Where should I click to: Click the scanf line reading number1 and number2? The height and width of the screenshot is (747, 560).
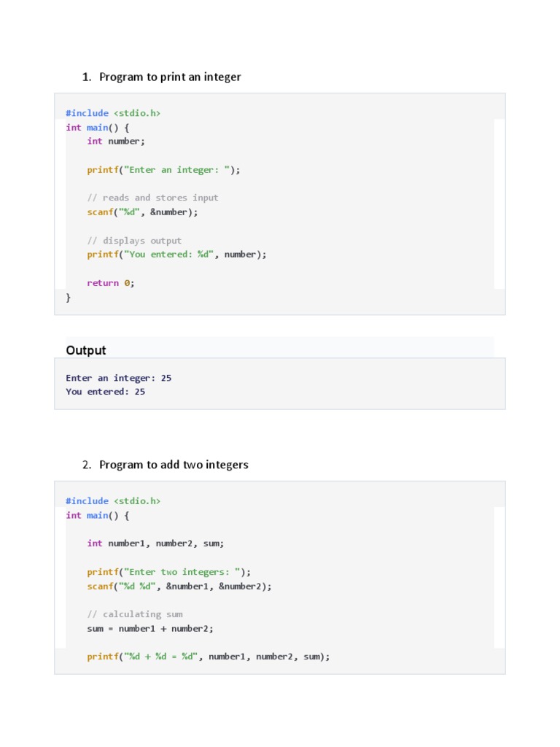179,587
